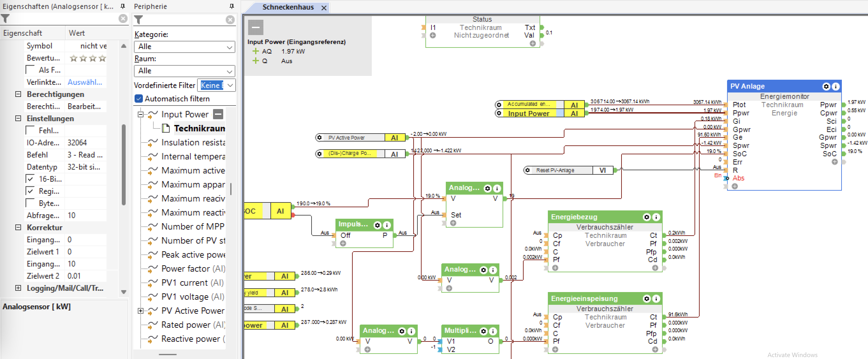Open settings gear on Energiebezug block

tap(646, 217)
